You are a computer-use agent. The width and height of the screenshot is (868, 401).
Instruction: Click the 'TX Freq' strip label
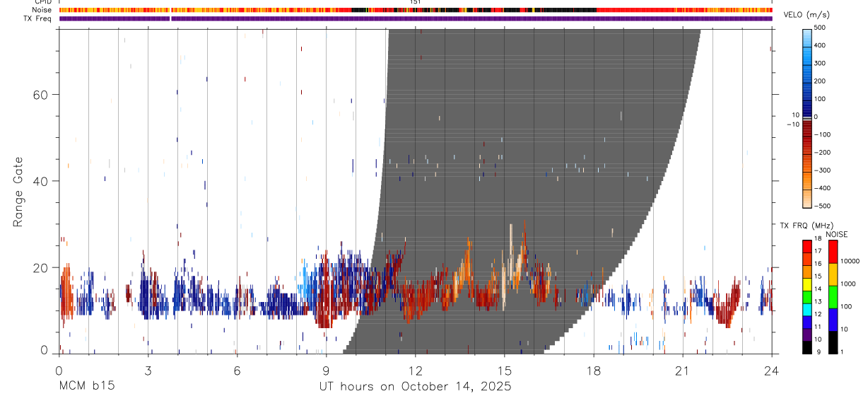pos(37,18)
